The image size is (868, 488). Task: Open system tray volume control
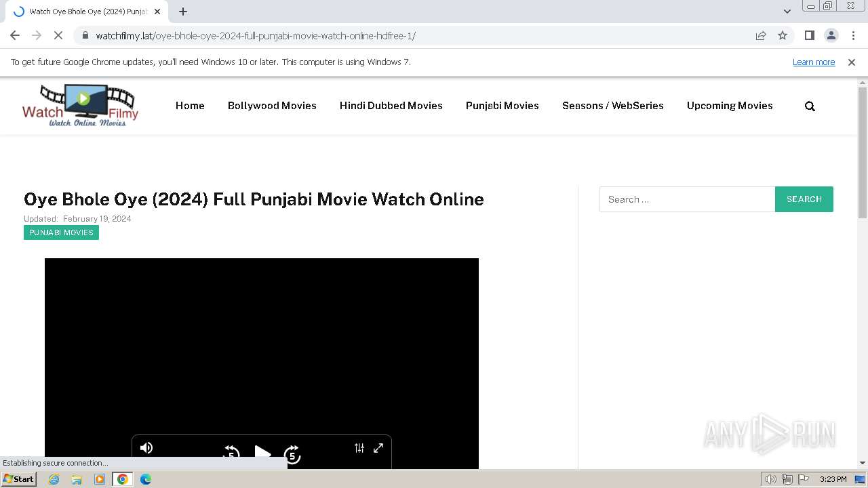coord(770,479)
